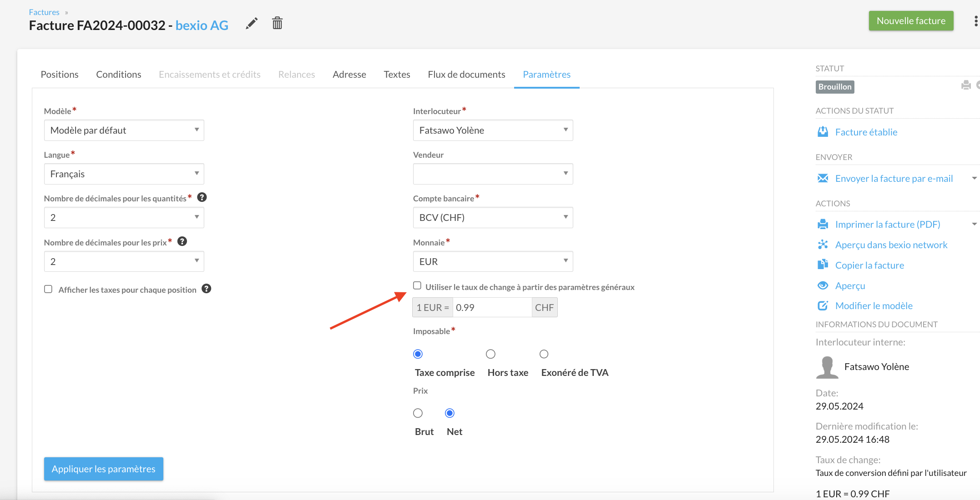Expand the Compte bancaire dropdown
This screenshot has height=500, width=980.
coord(493,217)
